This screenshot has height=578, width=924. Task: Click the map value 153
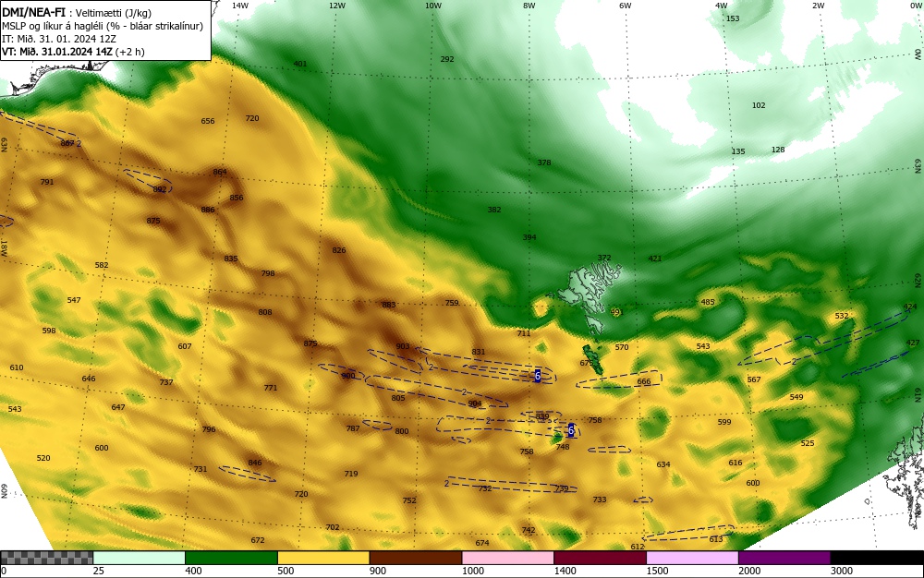point(733,18)
